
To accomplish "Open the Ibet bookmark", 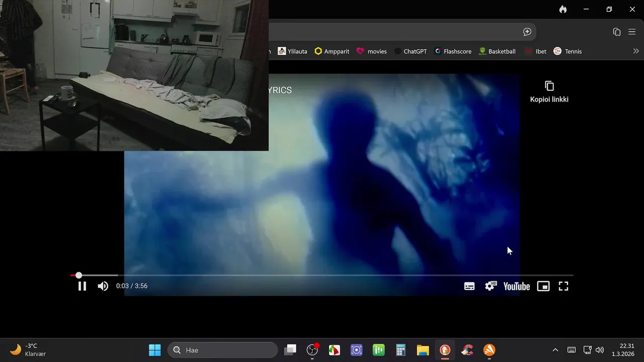I will [535, 51].
